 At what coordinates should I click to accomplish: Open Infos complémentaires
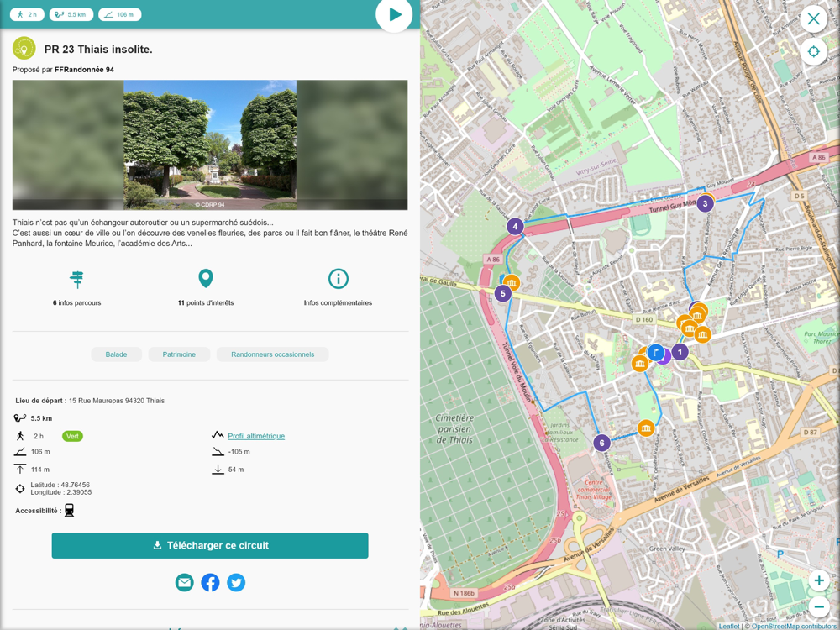point(338,287)
